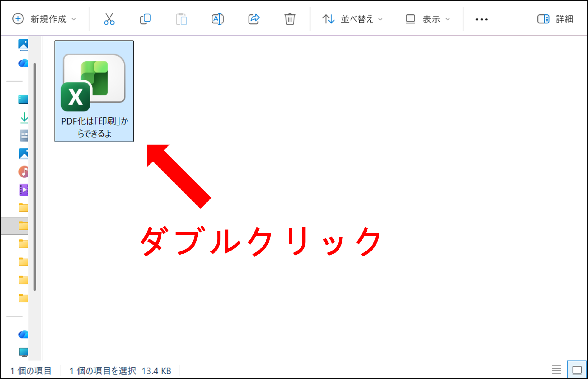Click the Cut scissors icon
The width and height of the screenshot is (588, 379).
[109, 19]
